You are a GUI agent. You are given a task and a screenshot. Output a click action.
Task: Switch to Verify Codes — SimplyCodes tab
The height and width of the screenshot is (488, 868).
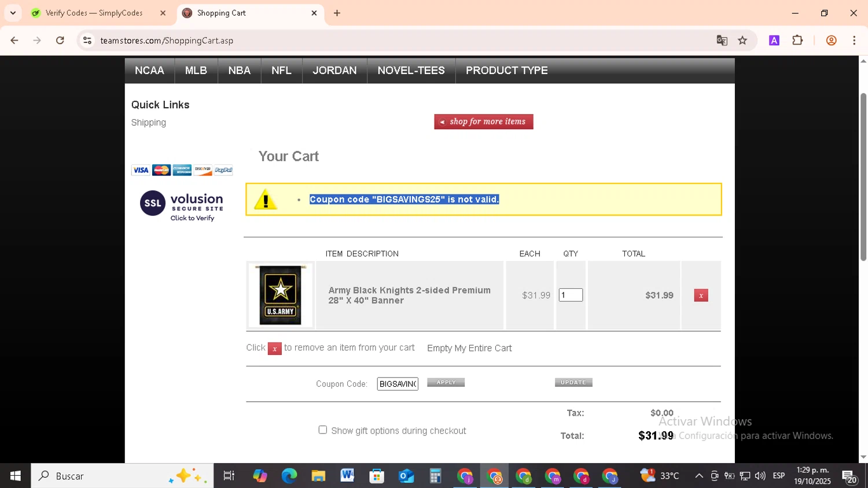click(x=93, y=13)
